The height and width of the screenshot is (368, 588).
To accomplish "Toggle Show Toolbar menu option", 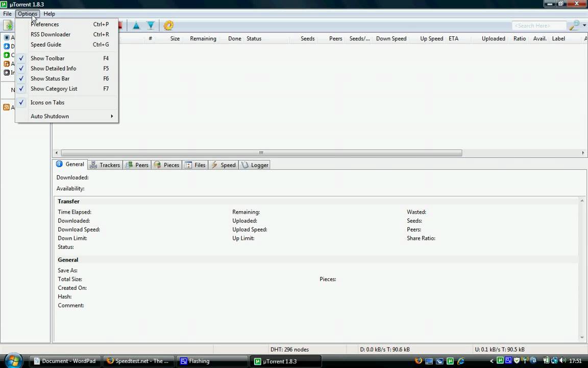I will click(67, 58).
